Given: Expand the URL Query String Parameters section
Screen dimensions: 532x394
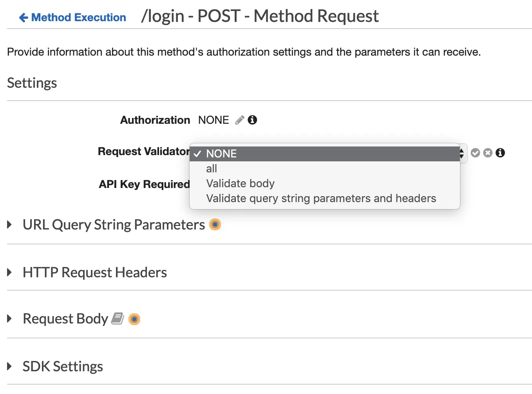Looking at the screenshot, I should point(10,225).
